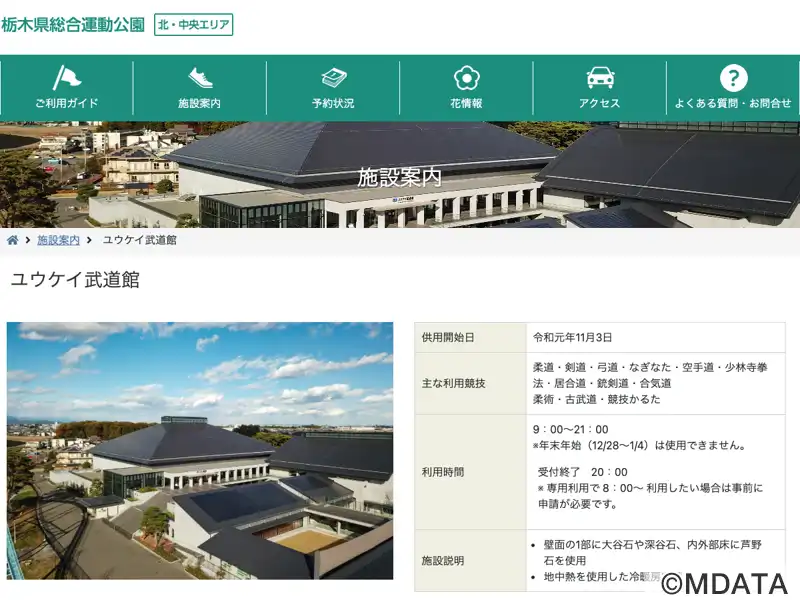Click the 施設説明 table header
800x600 pixels.
470,561
